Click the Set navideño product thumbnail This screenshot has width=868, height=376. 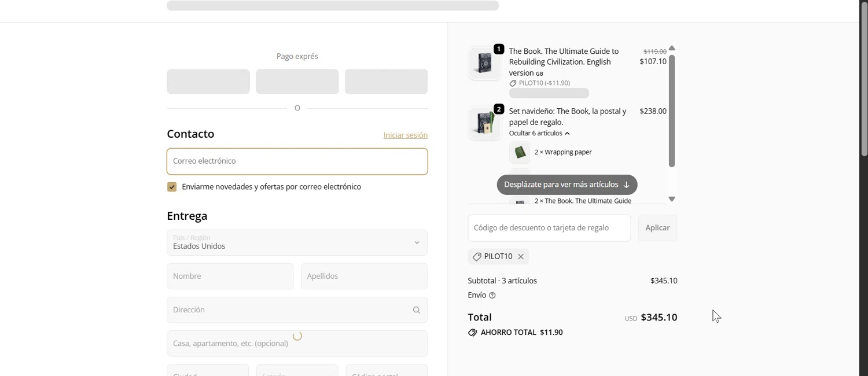coord(484,123)
